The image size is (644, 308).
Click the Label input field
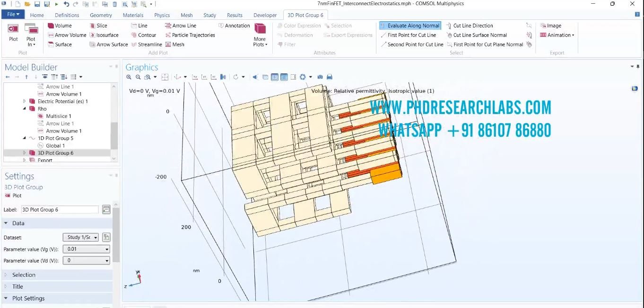click(60, 210)
